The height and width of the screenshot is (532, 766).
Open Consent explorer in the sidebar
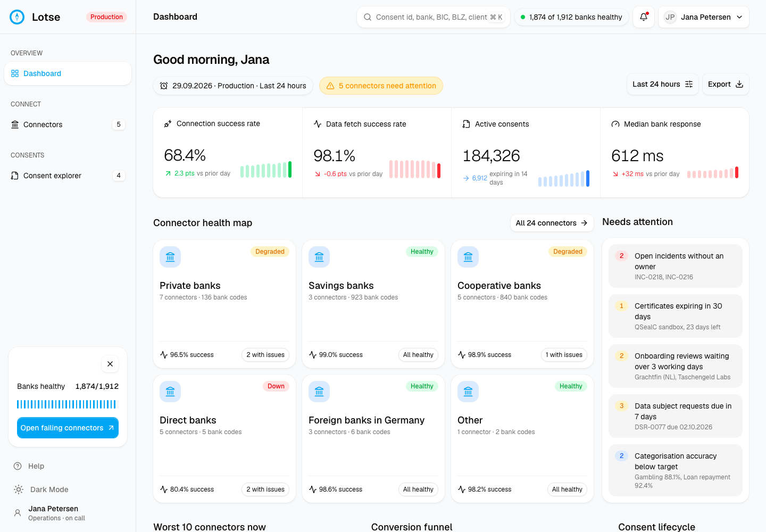pos(68,176)
